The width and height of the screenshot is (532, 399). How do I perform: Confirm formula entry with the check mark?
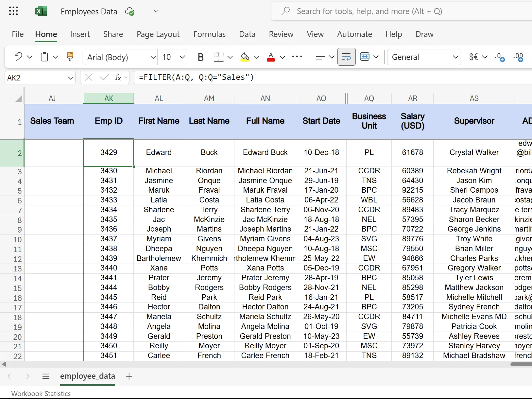click(104, 77)
